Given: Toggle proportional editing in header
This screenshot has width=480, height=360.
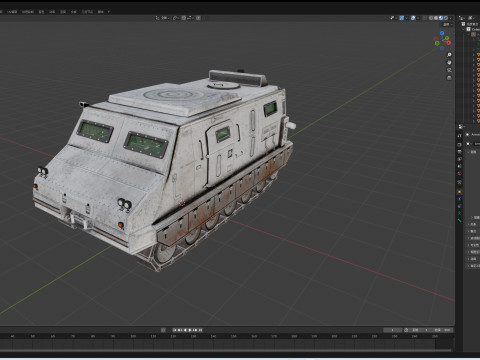Looking at the screenshot, I should pos(198,18).
